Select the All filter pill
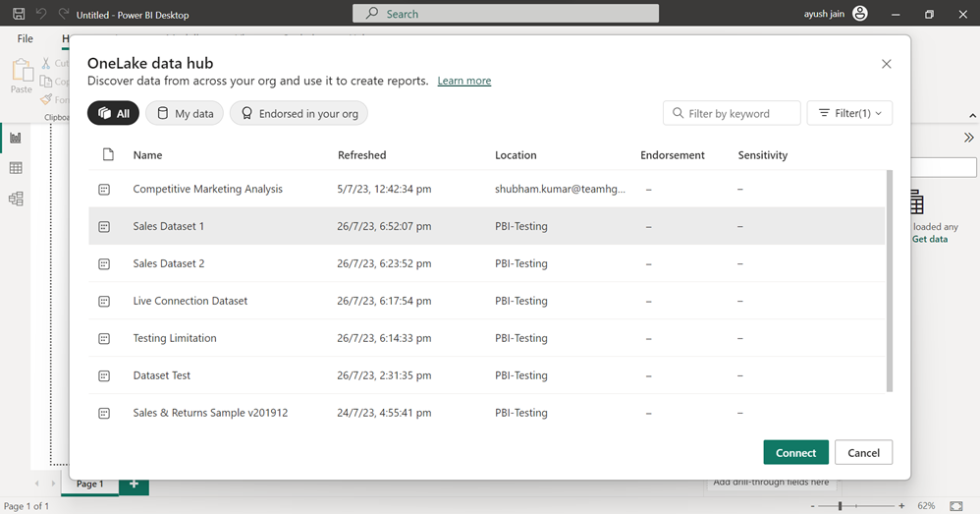The width and height of the screenshot is (980, 514). [x=113, y=113]
